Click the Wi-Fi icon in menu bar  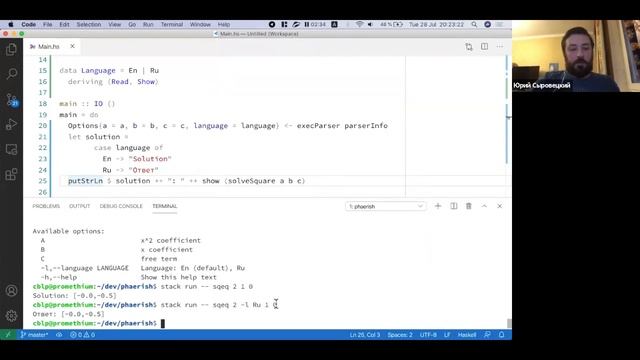[360, 24]
